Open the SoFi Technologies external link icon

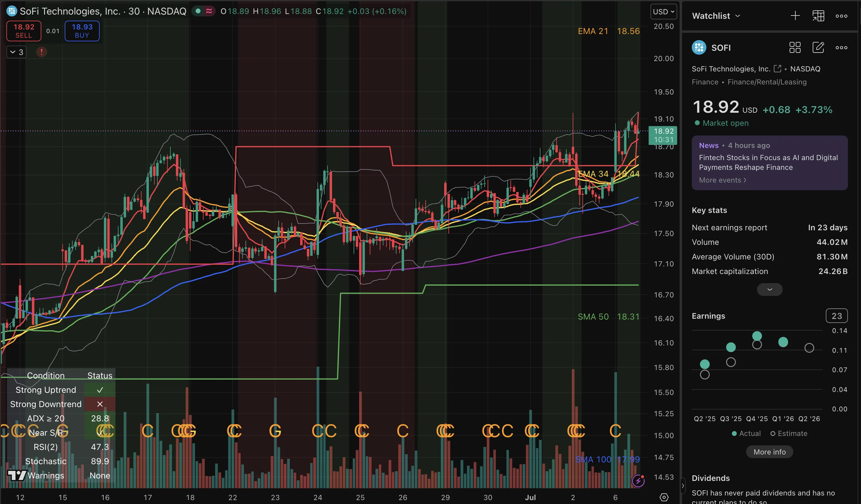coord(777,69)
